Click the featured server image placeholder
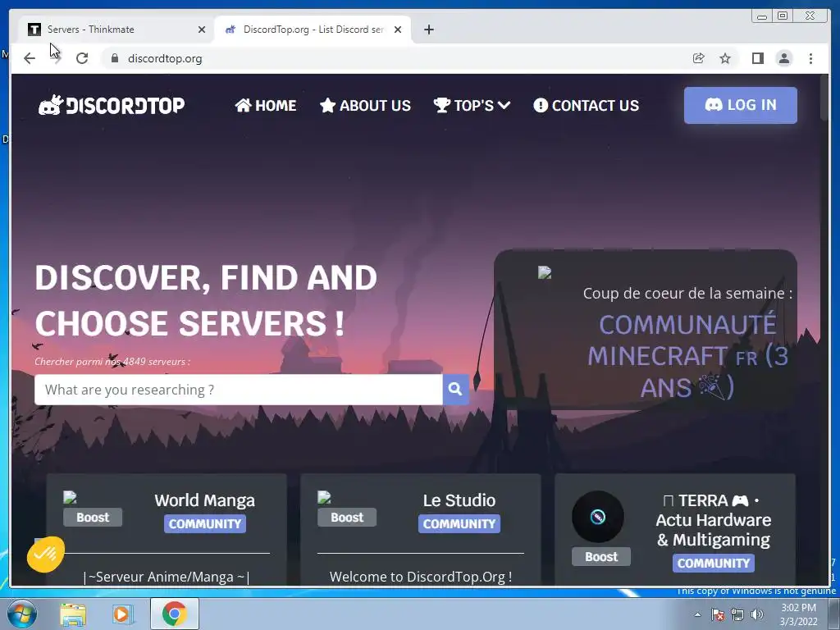The image size is (840, 630). [545, 272]
